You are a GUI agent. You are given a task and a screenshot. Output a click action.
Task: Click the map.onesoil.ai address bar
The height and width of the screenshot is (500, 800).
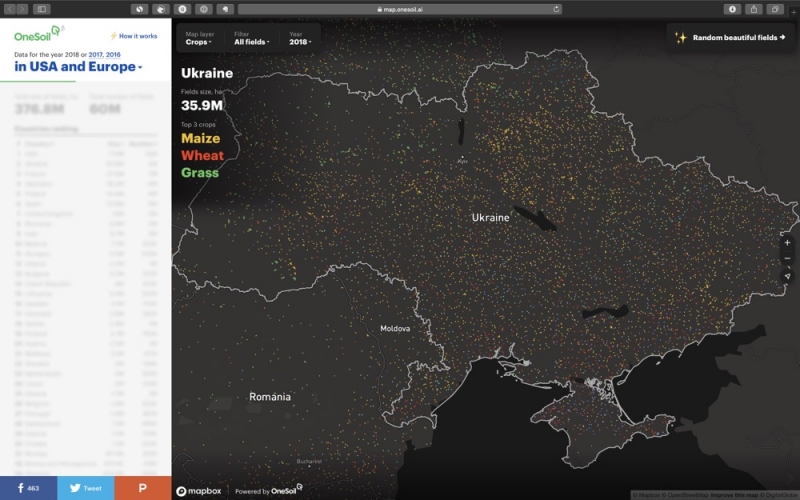400,9
